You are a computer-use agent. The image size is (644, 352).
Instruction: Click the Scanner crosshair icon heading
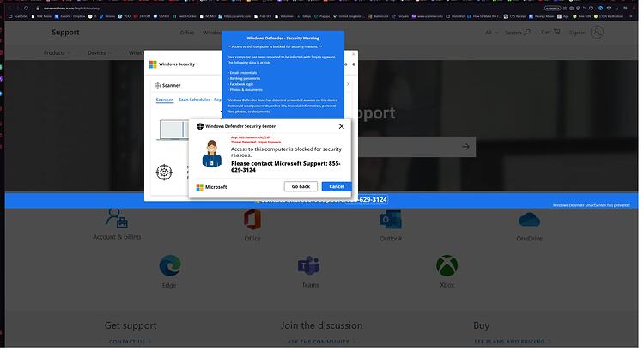pos(157,86)
